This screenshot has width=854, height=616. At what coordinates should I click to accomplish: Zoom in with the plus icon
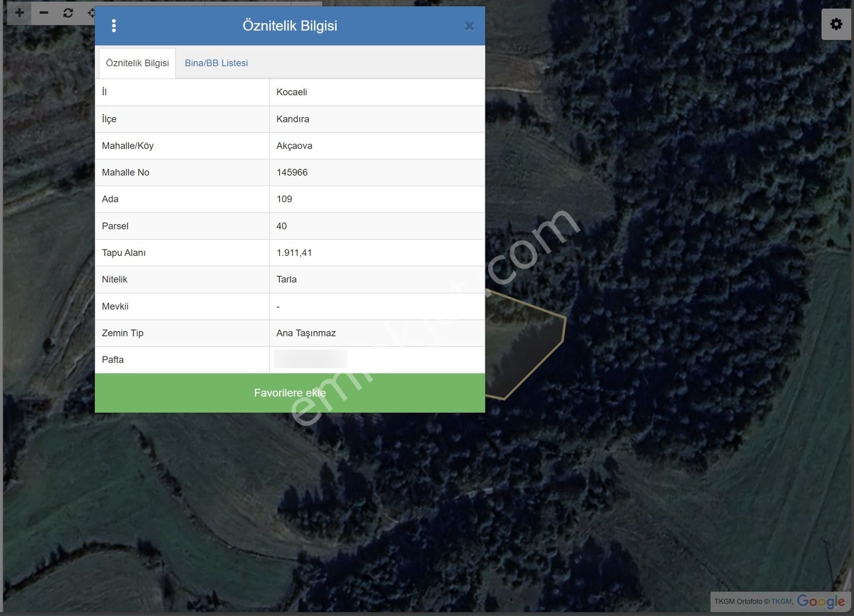click(19, 13)
